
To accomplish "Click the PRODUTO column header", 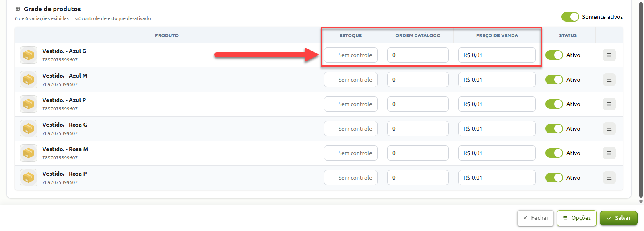I will point(167,35).
